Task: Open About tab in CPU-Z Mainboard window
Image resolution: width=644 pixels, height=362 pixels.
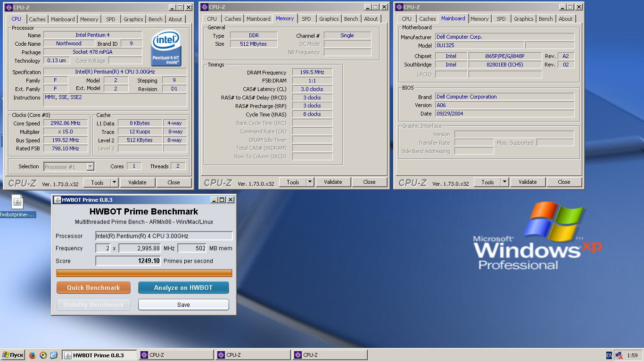Action: click(x=566, y=19)
